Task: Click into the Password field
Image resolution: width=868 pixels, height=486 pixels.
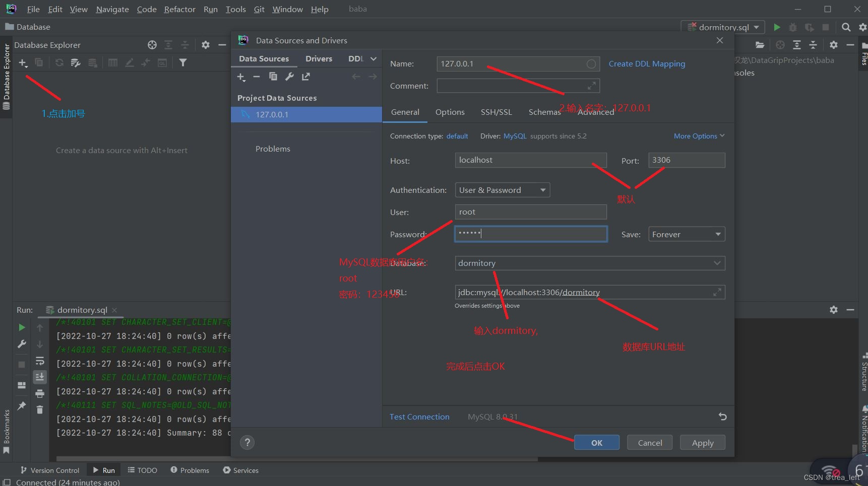Action: (x=531, y=234)
